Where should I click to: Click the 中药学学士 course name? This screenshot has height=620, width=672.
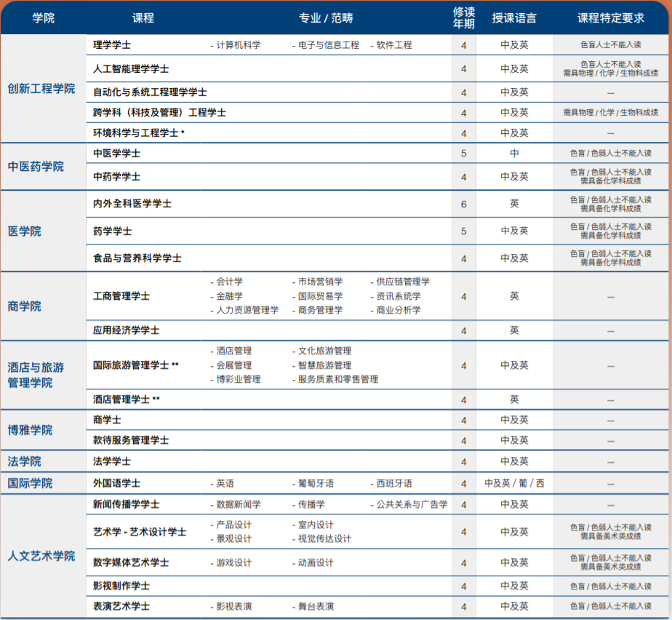pos(116,177)
